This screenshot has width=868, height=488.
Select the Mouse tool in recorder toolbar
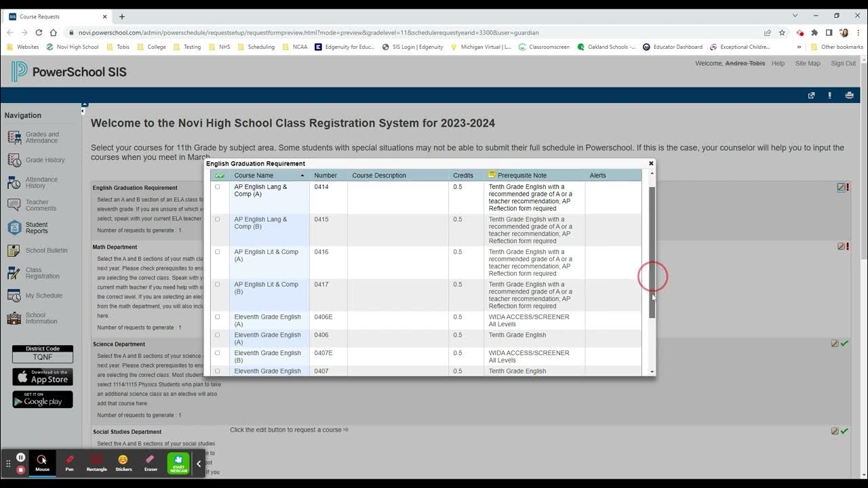coord(42,463)
